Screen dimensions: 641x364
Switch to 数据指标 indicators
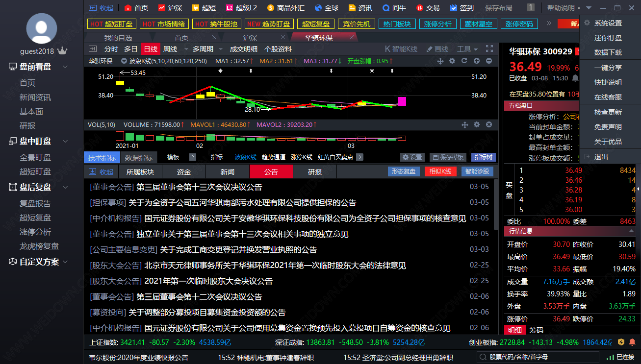(x=139, y=157)
